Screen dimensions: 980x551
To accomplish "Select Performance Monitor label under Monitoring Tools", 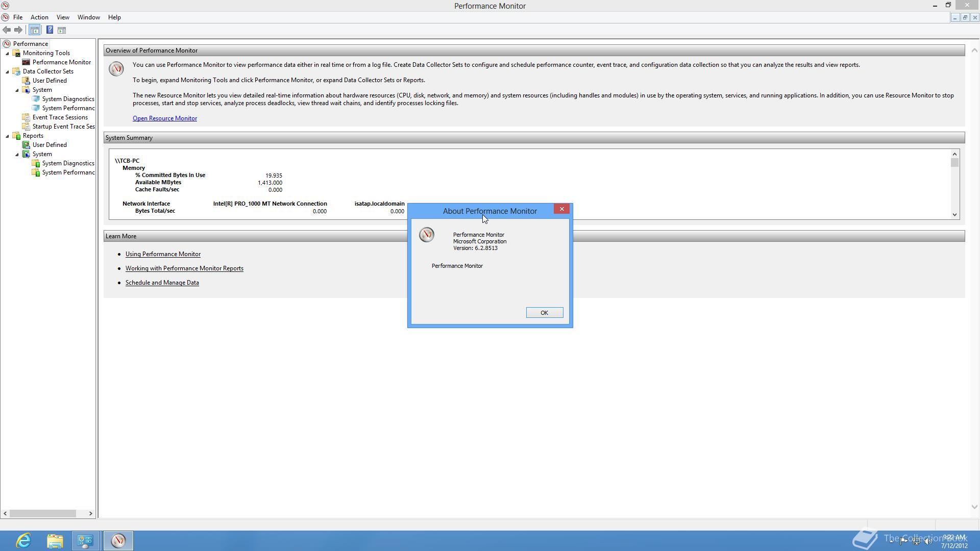I will tap(62, 62).
